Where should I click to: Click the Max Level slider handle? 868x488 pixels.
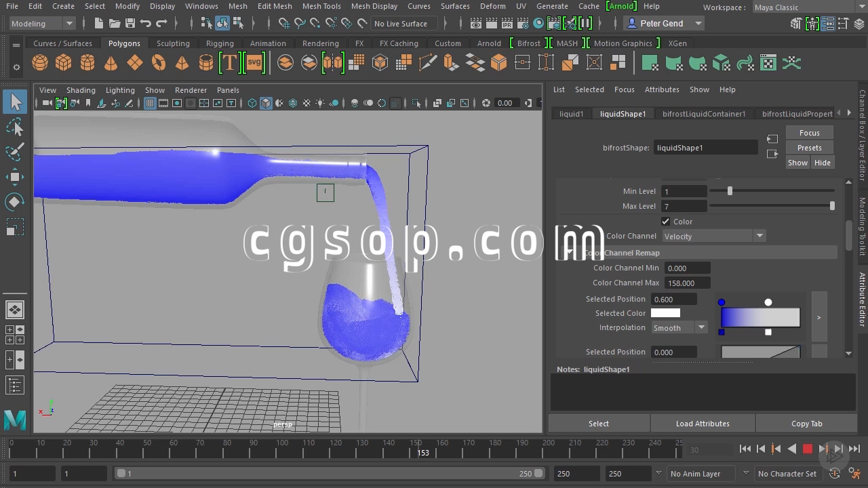[x=832, y=206]
